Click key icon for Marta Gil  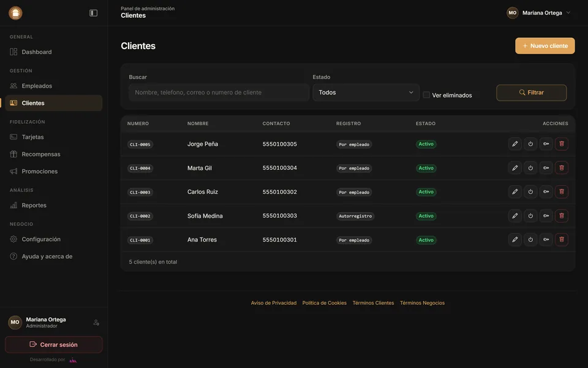(x=546, y=168)
